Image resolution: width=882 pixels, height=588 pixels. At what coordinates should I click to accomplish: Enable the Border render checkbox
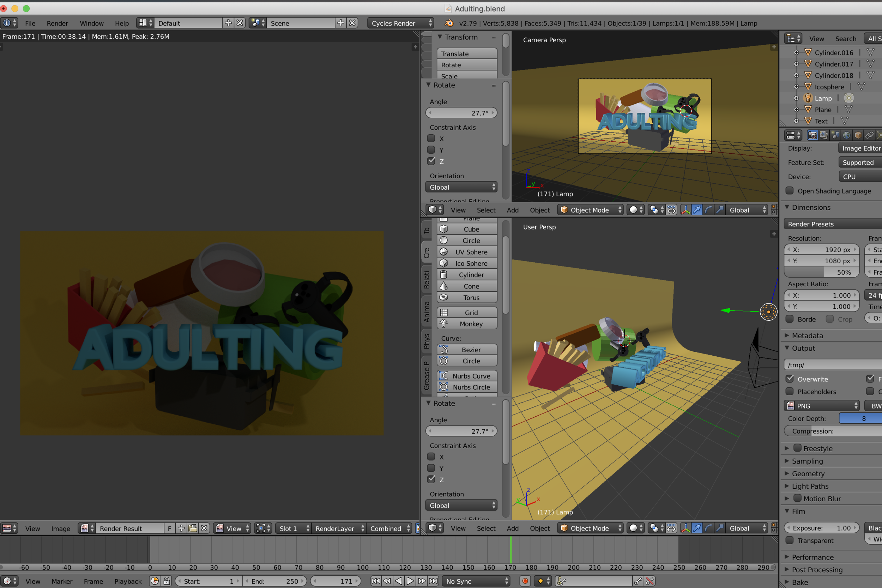(790, 319)
